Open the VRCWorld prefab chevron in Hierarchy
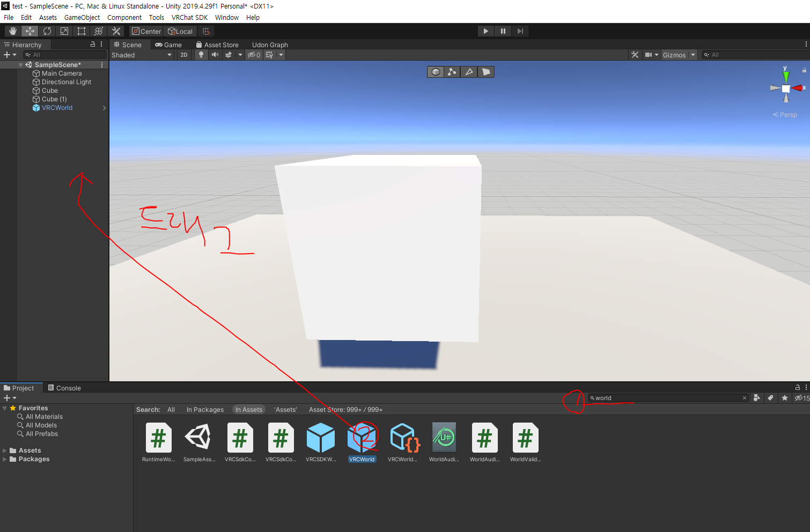Image resolution: width=810 pixels, height=532 pixels. (104, 108)
